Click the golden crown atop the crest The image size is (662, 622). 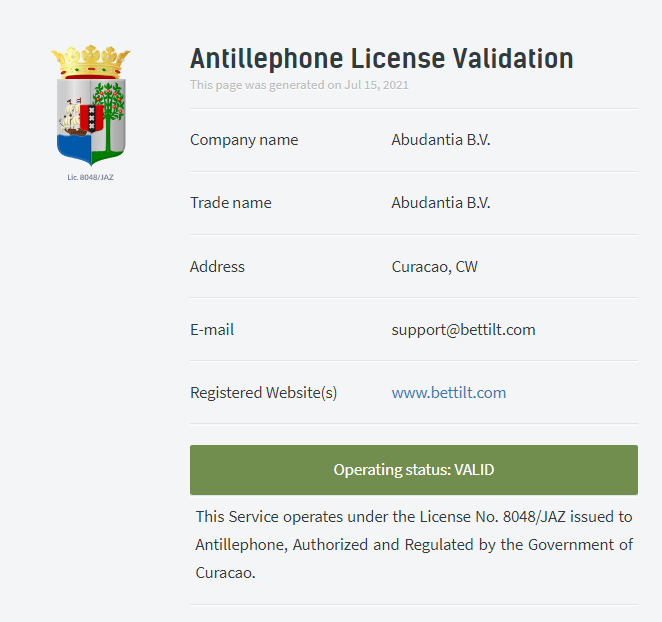point(91,62)
